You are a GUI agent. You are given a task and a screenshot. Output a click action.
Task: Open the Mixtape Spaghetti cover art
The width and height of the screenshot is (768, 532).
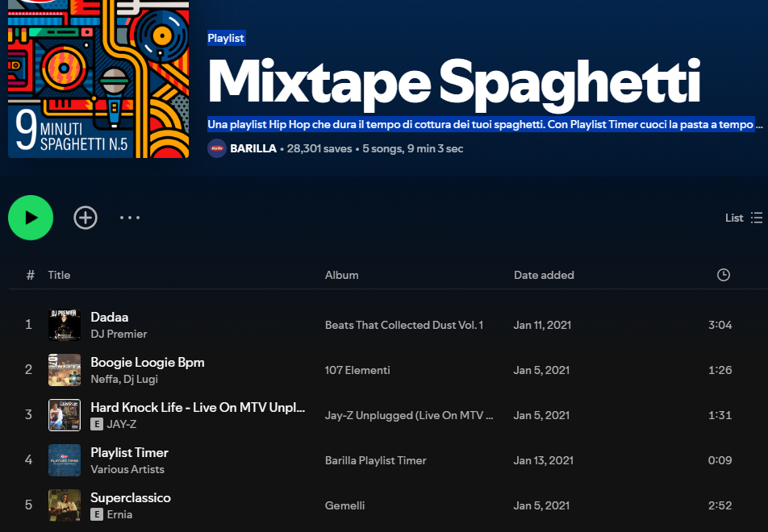tap(98, 79)
